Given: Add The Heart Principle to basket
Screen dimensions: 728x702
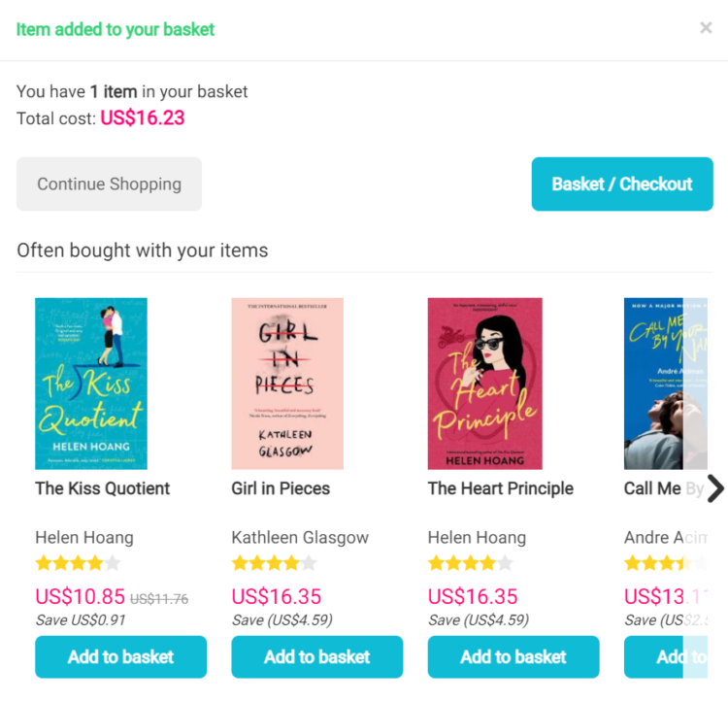Looking at the screenshot, I should tap(513, 657).
